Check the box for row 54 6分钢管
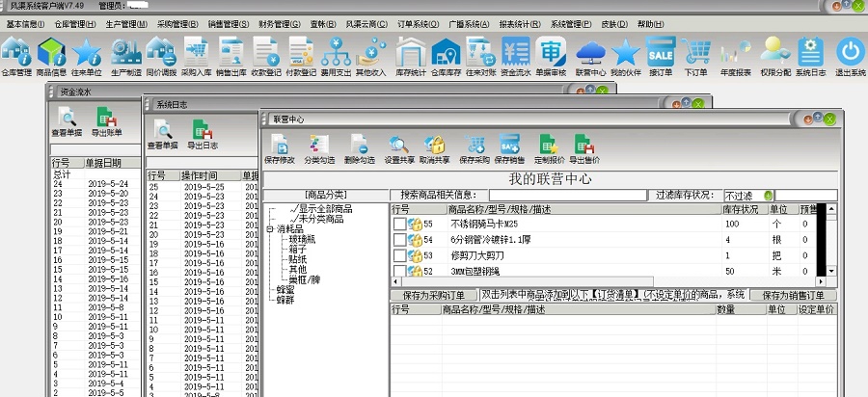Viewport: 868px width, 397px height. click(x=399, y=240)
